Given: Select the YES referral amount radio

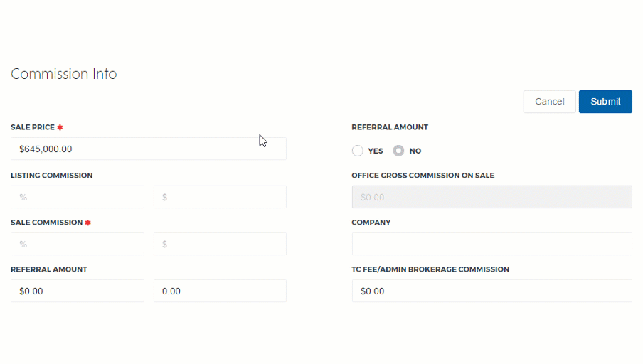Looking at the screenshot, I should (x=358, y=151).
